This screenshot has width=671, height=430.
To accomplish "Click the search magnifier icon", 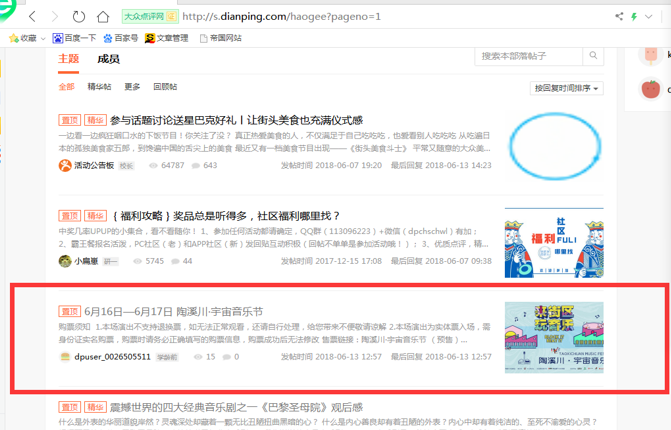I will (x=593, y=56).
